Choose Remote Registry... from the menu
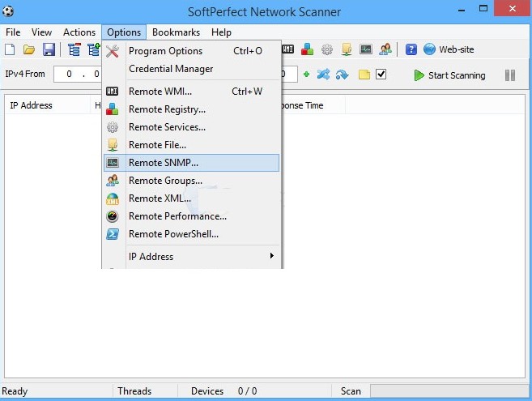 (x=191, y=109)
